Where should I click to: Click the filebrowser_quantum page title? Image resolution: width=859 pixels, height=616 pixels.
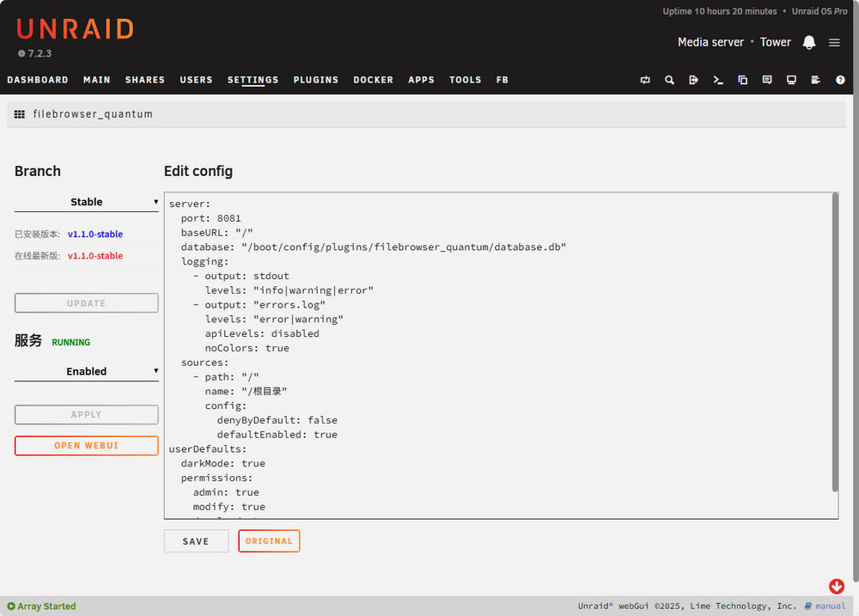coord(93,114)
